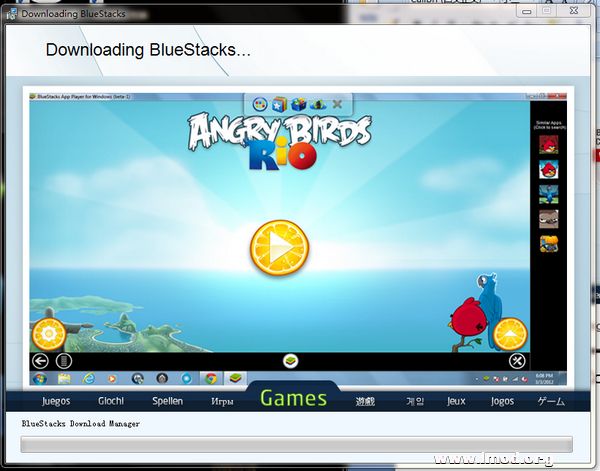
Task: Open the BlueStacks menu button
Action: tap(64, 360)
